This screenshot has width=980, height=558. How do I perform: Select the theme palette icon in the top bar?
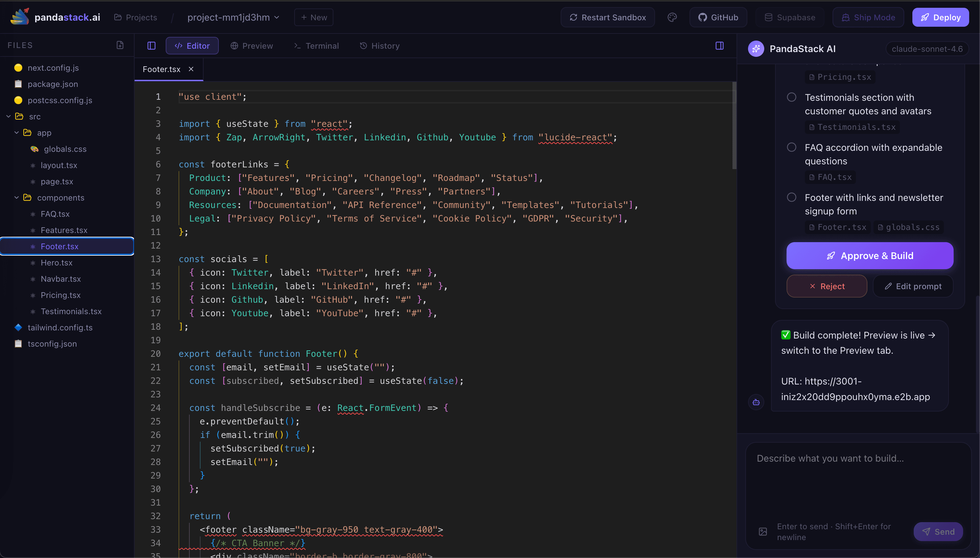click(x=672, y=17)
